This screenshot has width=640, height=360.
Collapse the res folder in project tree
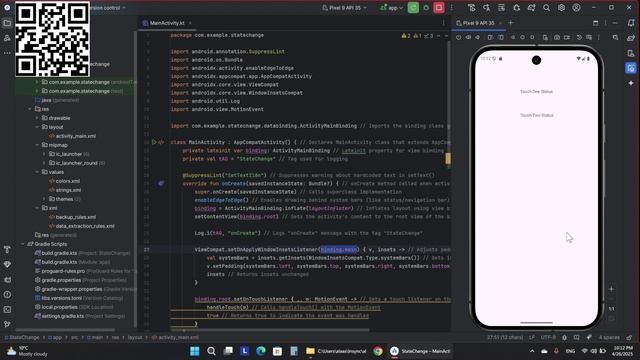(30, 109)
